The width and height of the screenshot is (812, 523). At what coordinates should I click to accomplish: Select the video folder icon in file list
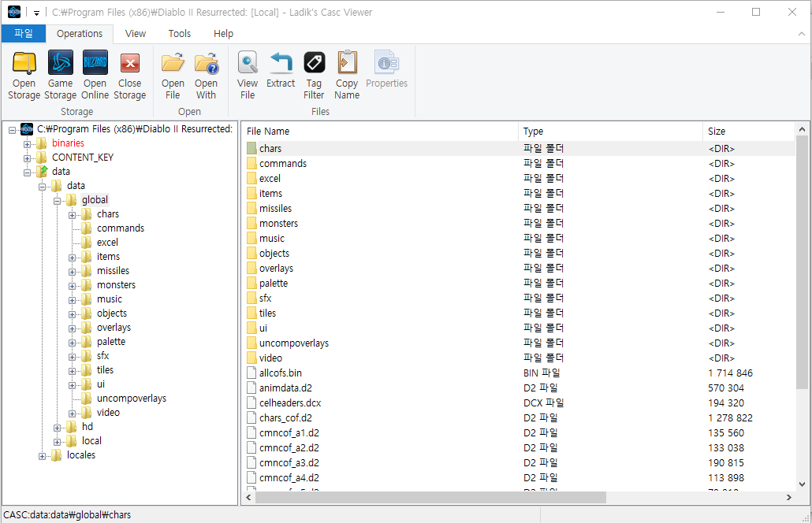click(251, 358)
